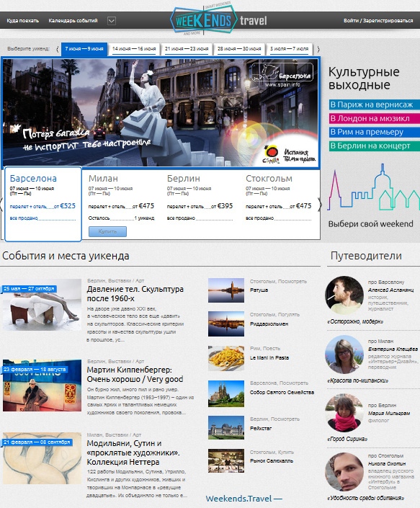Open Давление тел. Скульптура после 1960-х article

(135, 293)
